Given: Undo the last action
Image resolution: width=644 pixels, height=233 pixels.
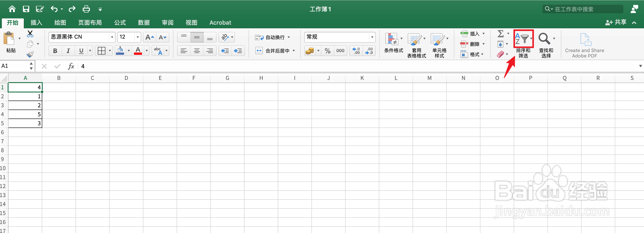Looking at the screenshot, I should 54,9.
